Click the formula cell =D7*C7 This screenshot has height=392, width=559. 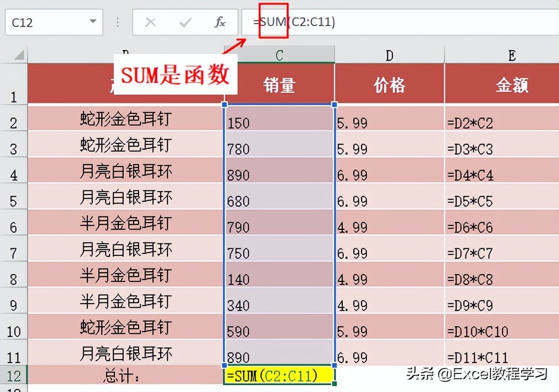(x=502, y=248)
